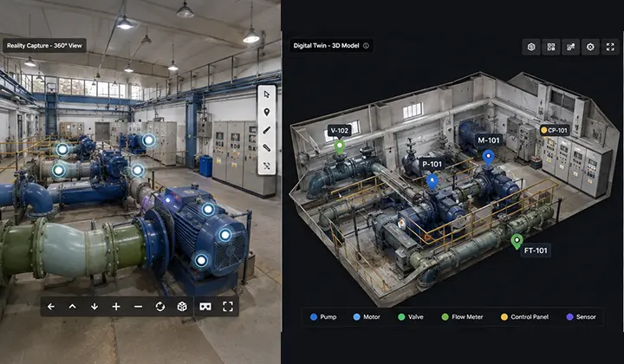Toggle the Valve legend filter

(x=410, y=317)
